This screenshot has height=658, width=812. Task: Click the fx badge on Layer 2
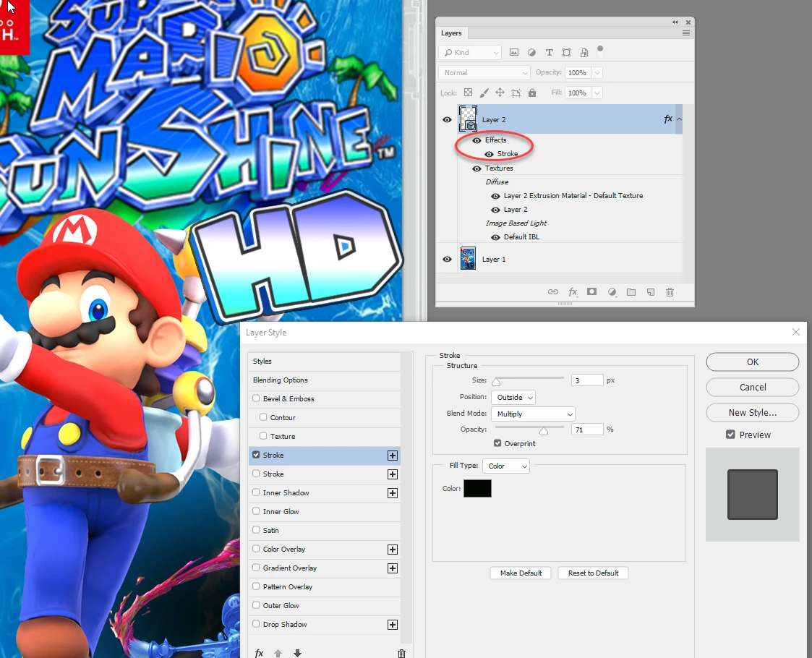click(668, 119)
